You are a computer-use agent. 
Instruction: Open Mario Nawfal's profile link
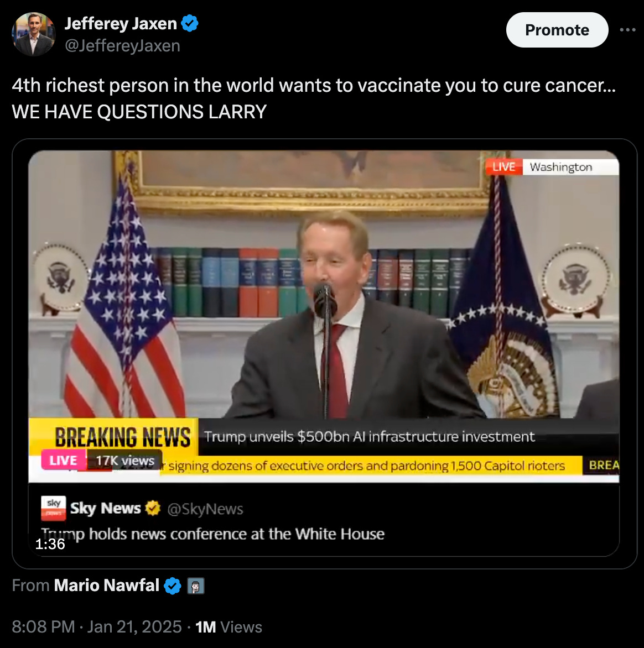click(x=107, y=585)
